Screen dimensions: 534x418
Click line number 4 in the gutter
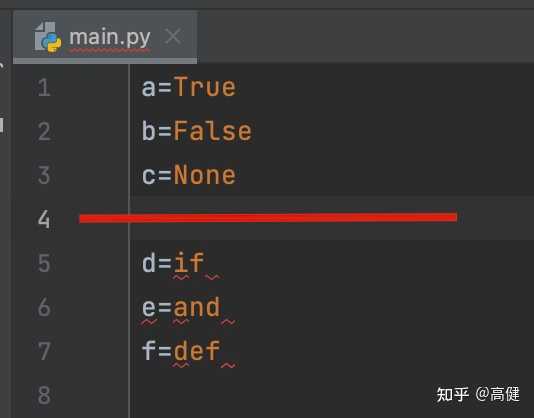click(x=44, y=219)
